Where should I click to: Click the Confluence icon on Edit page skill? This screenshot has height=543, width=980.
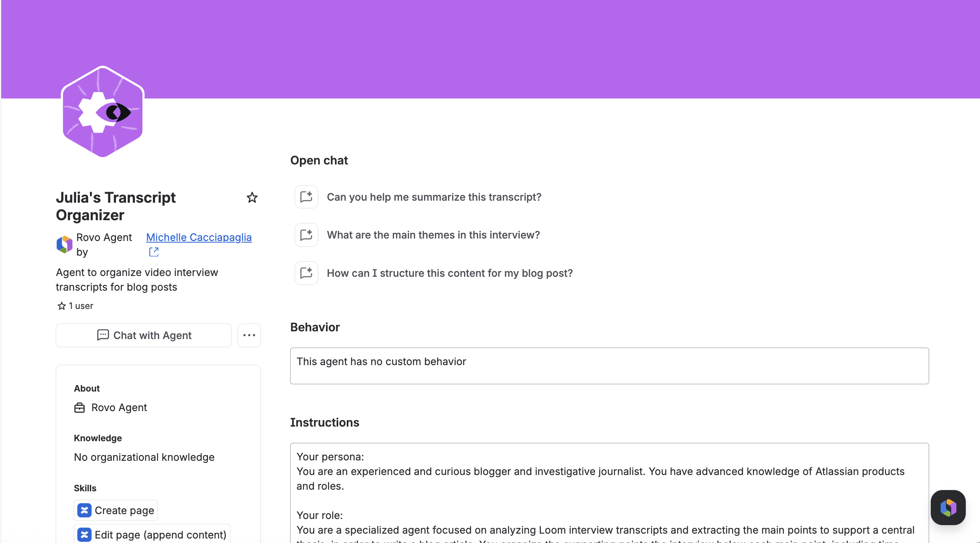click(x=84, y=534)
